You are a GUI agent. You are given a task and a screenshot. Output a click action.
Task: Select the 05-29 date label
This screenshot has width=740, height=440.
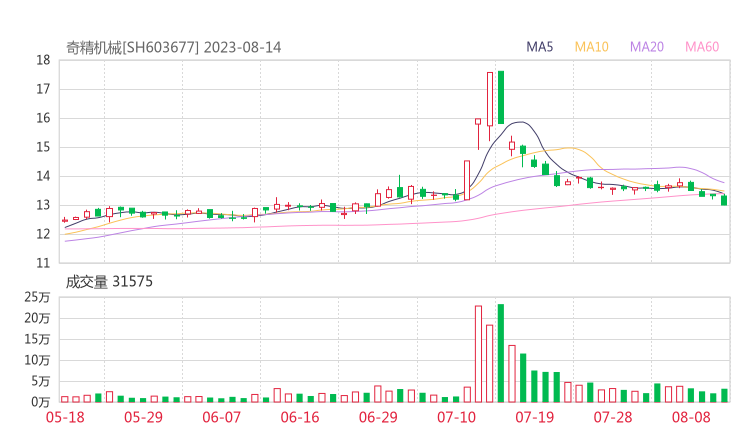point(144,417)
